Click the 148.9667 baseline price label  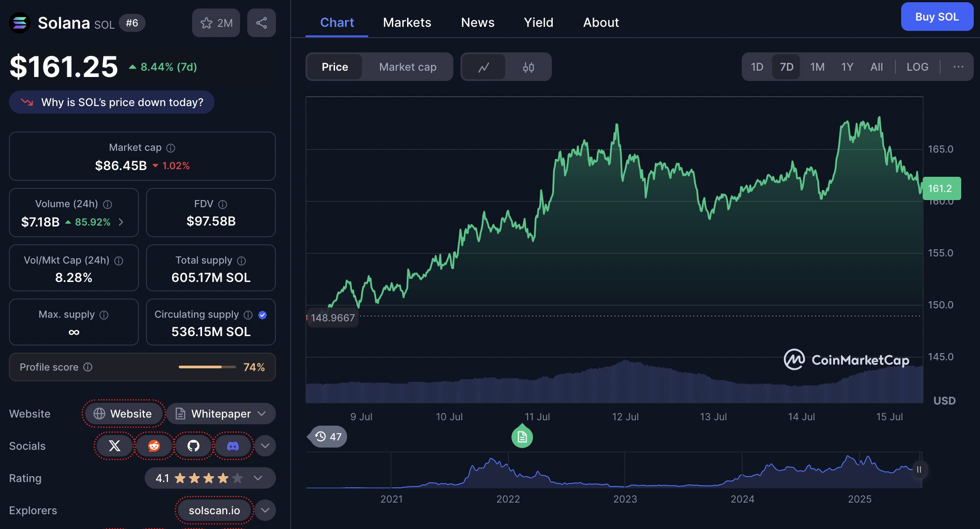(x=332, y=318)
